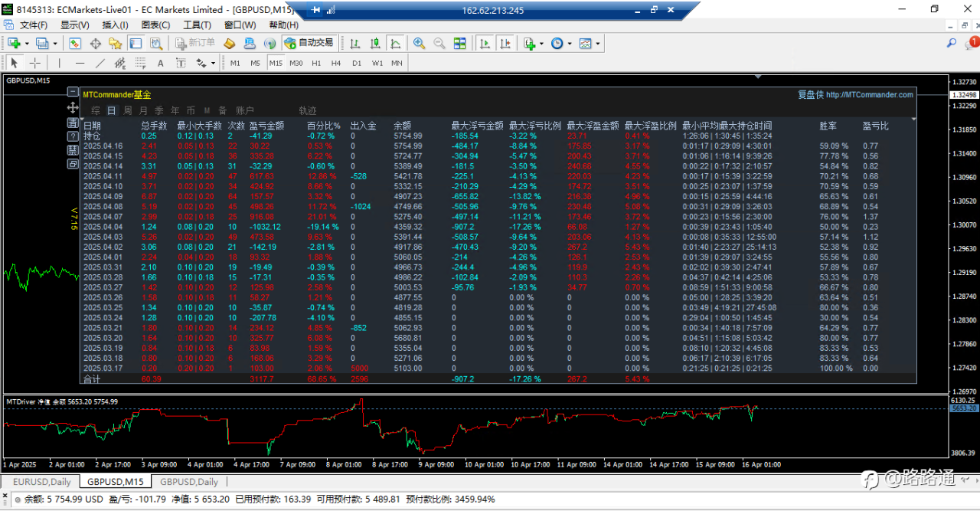Expand the periodicity clock dropdown arrow
This screenshot has height=511, width=980.
click(x=569, y=44)
